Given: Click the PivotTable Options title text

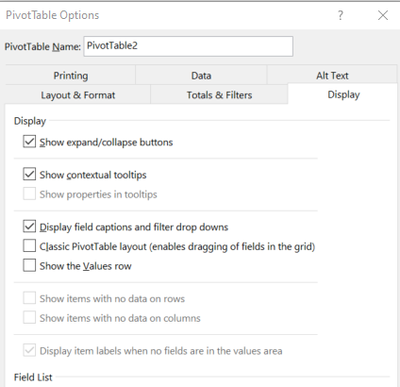Looking at the screenshot, I should click(x=52, y=15).
